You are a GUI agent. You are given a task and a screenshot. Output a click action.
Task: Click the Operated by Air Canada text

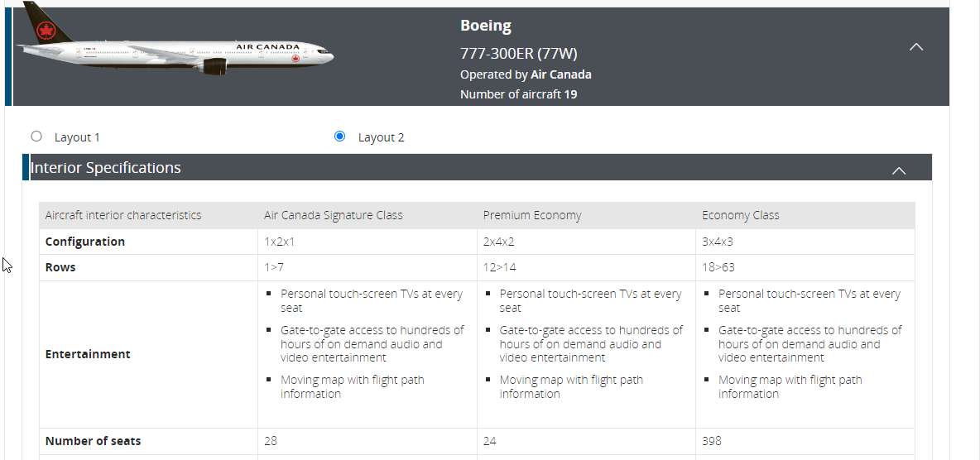[526, 74]
